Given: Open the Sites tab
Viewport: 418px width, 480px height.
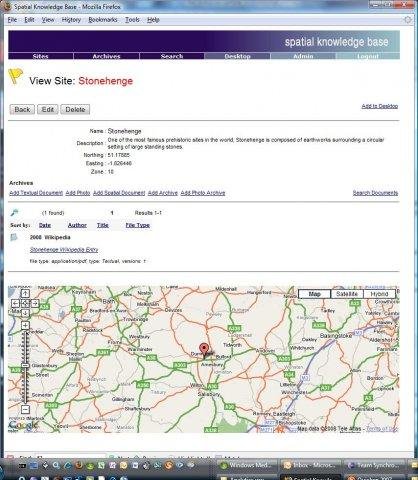Looking at the screenshot, I should point(41,56).
